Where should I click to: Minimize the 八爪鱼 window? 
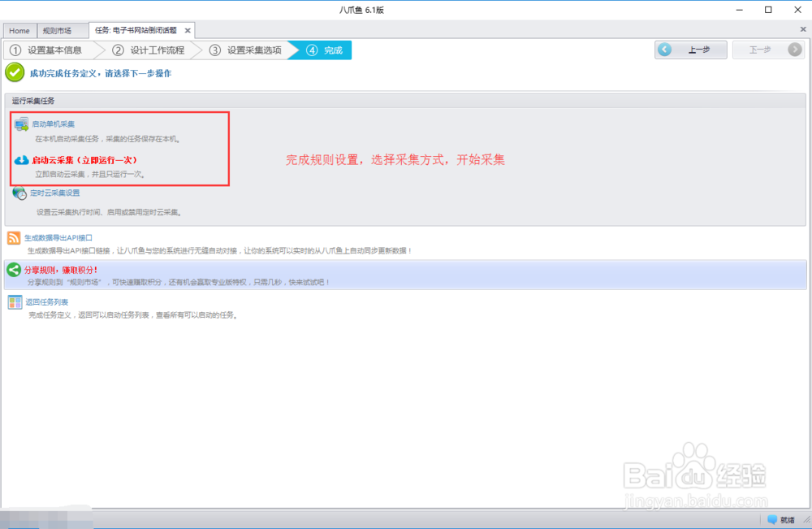pos(740,10)
